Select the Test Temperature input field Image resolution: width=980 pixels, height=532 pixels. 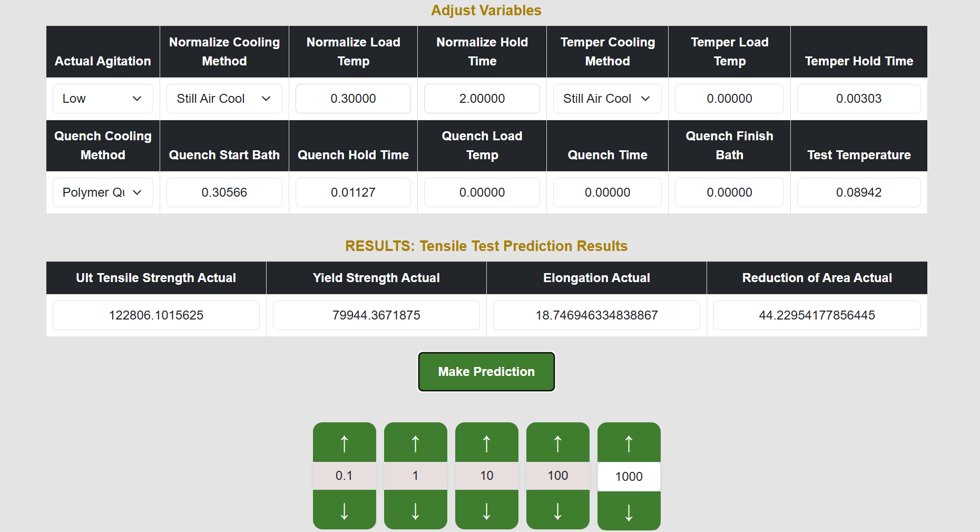click(x=858, y=192)
